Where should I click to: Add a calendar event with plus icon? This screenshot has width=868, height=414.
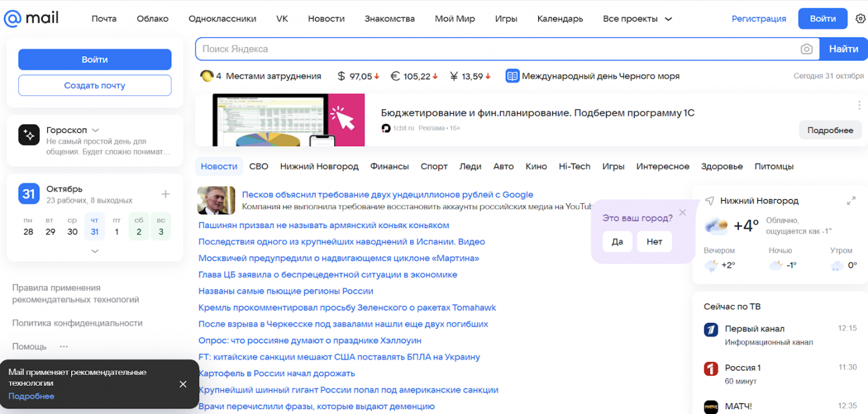coord(165,194)
